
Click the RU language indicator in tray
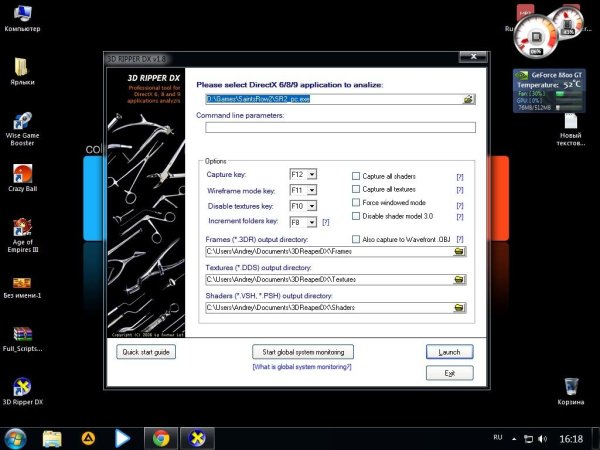497,437
